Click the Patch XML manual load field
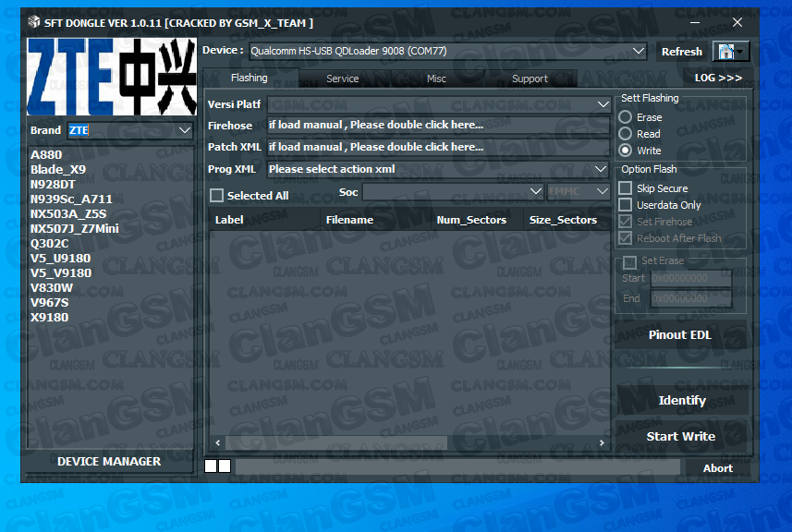 [438, 147]
